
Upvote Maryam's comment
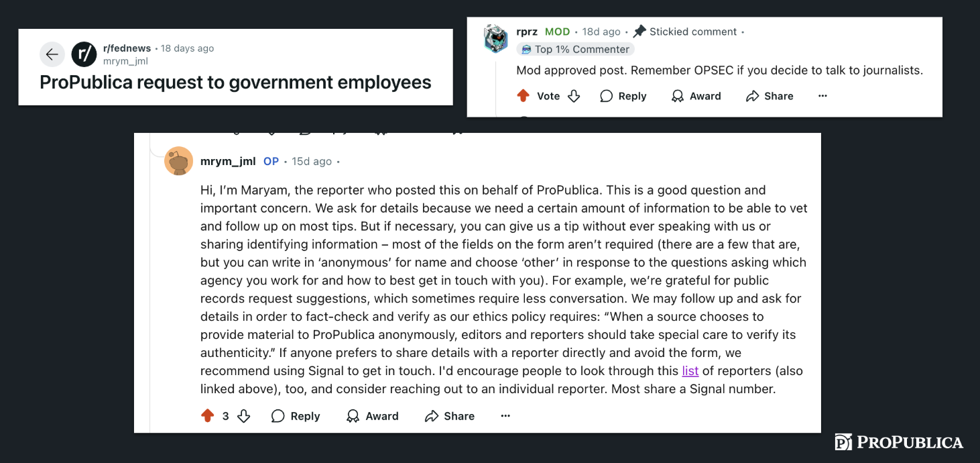[x=208, y=416]
